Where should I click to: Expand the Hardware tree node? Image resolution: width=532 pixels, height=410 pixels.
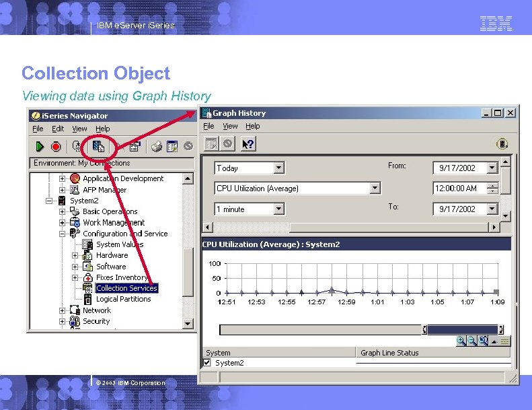(x=75, y=255)
